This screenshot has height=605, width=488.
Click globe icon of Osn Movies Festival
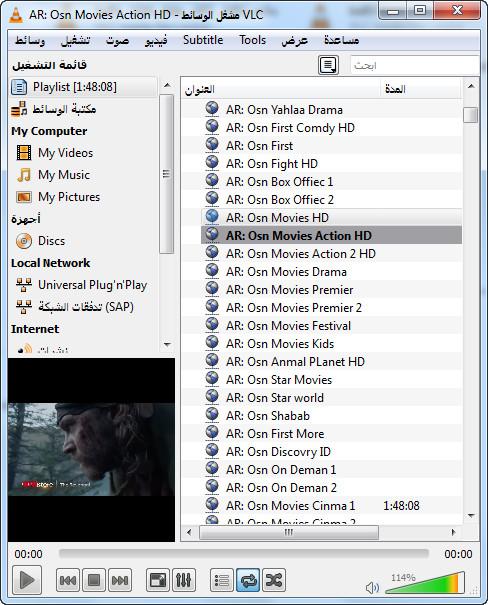click(x=212, y=324)
